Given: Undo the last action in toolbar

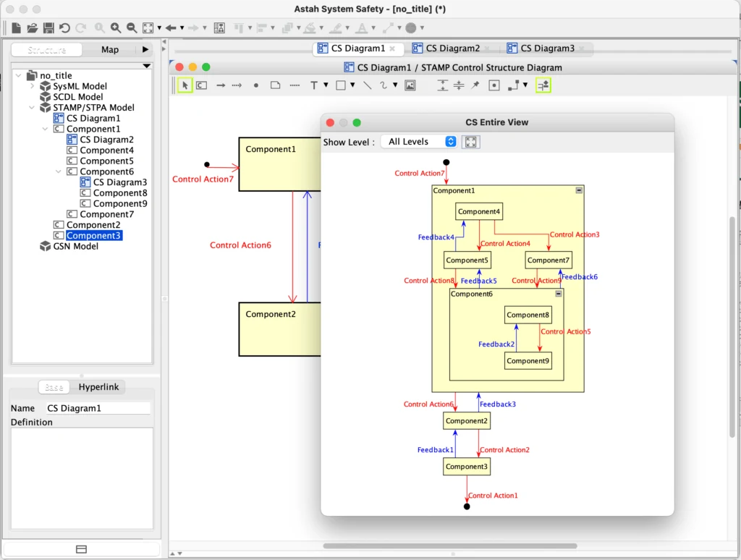Looking at the screenshot, I should [64, 28].
